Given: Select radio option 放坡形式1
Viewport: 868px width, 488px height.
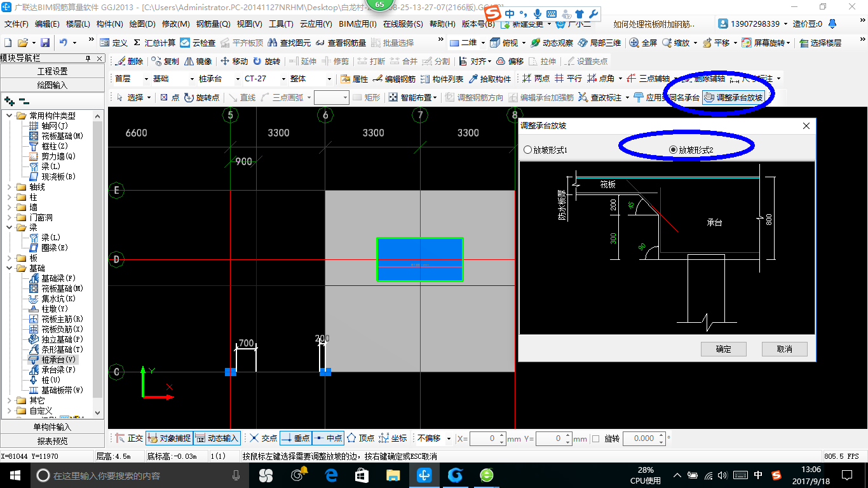Looking at the screenshot, I should coord(545,150).
